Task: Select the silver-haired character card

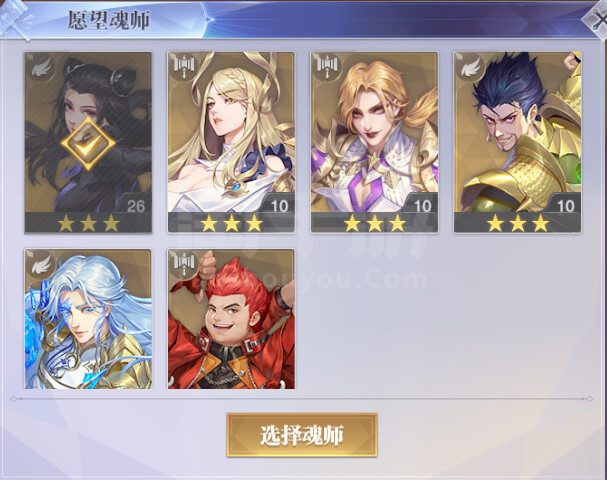Action: (88, 319)
